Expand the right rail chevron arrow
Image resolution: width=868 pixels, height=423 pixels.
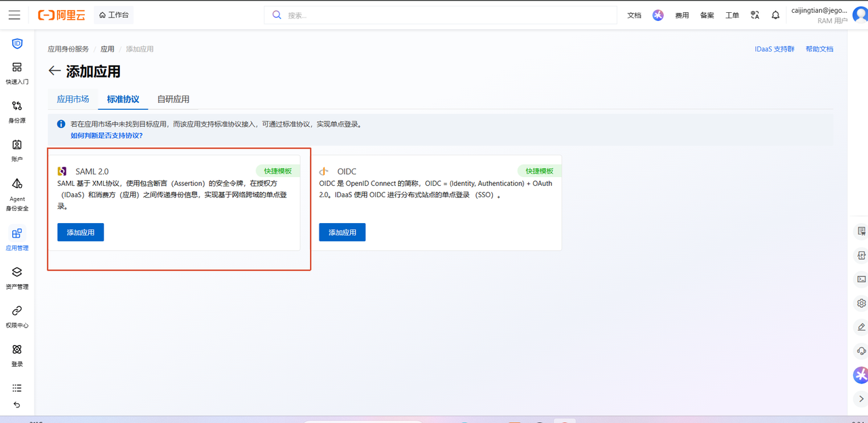click(x=861, y=399)
